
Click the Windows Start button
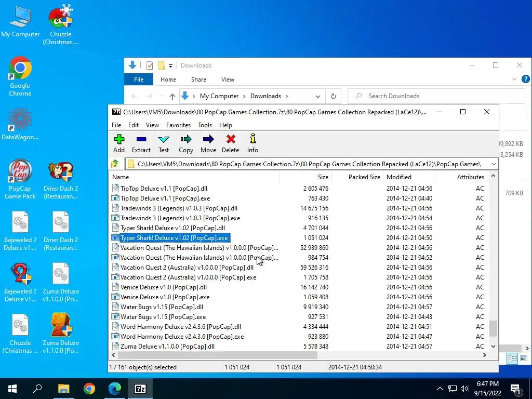tap(12, 389)
